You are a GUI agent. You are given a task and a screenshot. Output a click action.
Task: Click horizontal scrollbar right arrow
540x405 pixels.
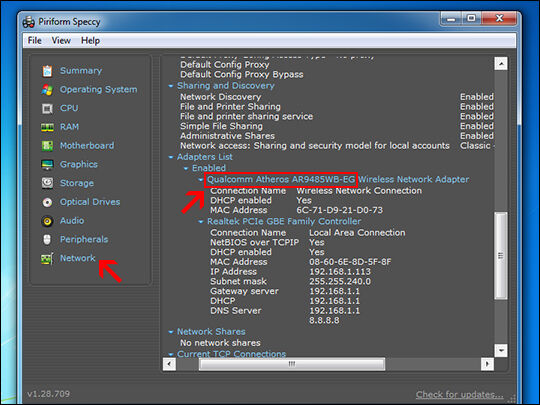point(487,364)
